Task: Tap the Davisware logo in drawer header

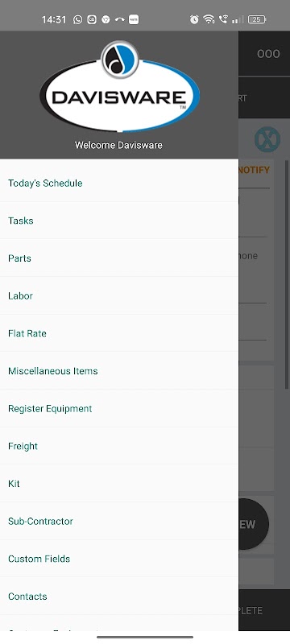Action: click(x=119, y=87)
